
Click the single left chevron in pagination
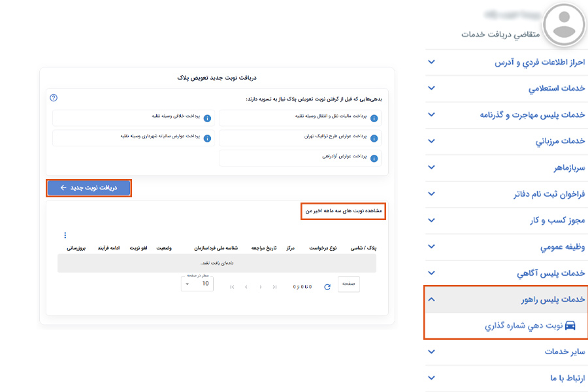[x=246, y=287]
